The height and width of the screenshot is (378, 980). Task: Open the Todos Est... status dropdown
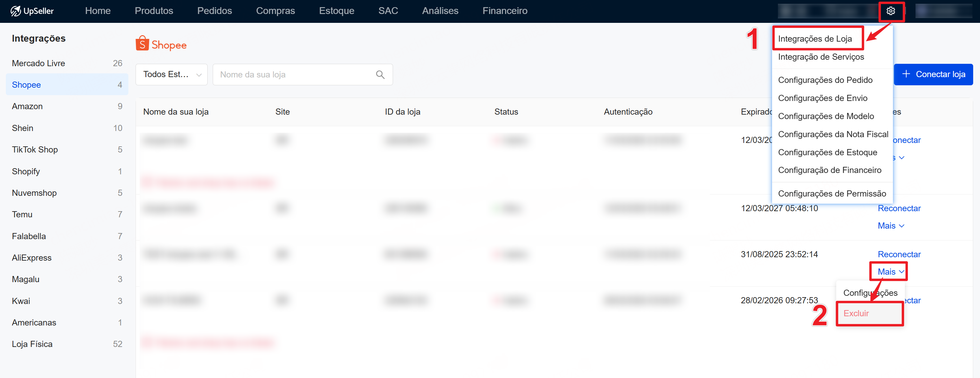171,74
